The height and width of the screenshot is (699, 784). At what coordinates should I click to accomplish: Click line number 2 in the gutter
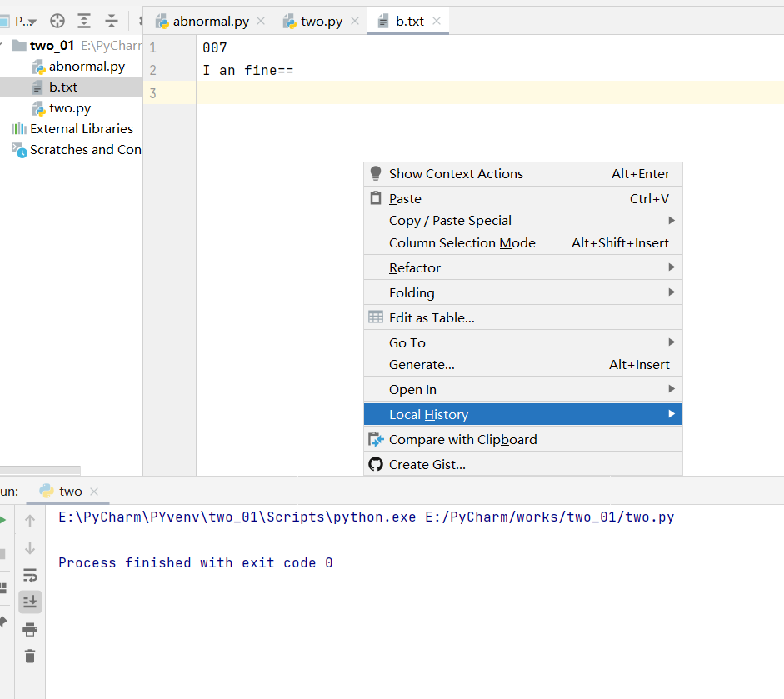pos(153,71)
